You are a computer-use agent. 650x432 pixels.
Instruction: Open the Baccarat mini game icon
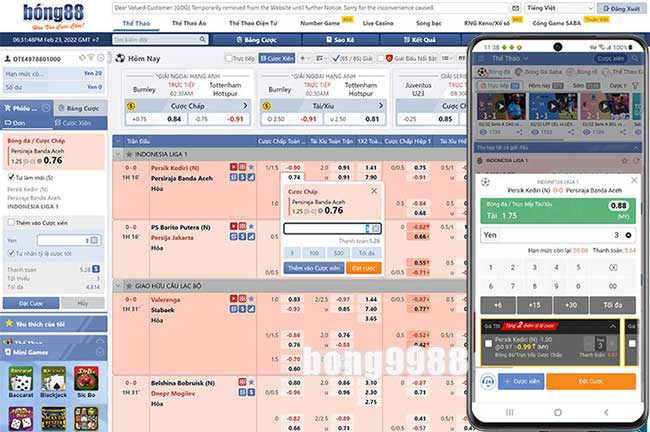[x=21, y=379]
